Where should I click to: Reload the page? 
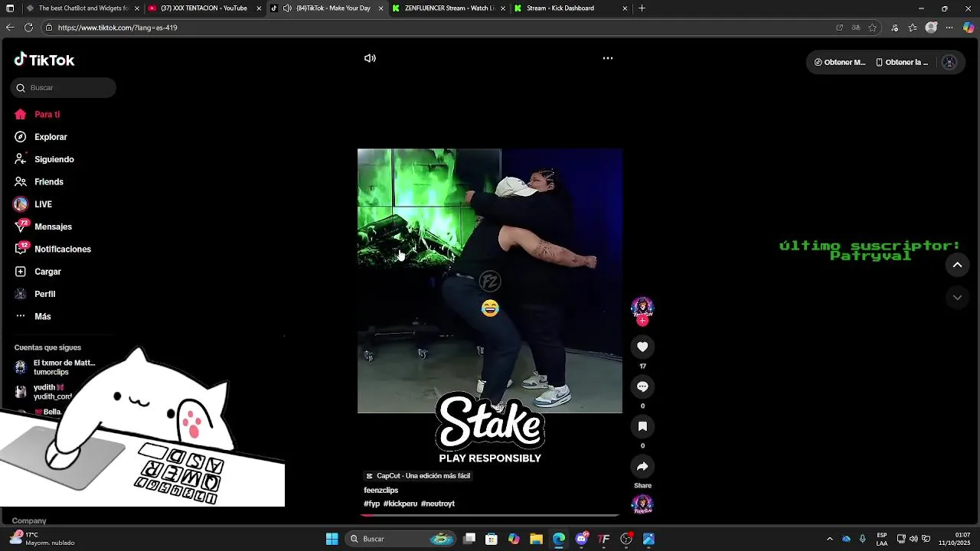click(28, 28)
